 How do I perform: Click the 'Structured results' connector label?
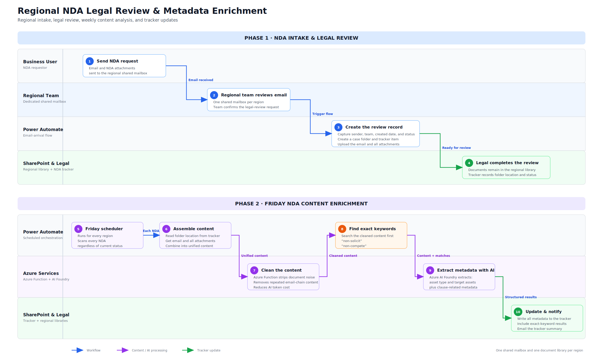point(521,297)
